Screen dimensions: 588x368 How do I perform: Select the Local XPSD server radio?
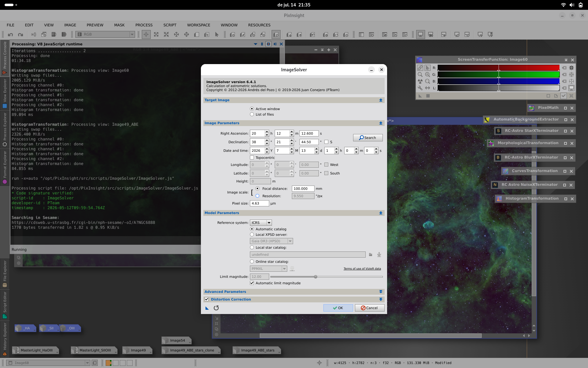point(252,235)
